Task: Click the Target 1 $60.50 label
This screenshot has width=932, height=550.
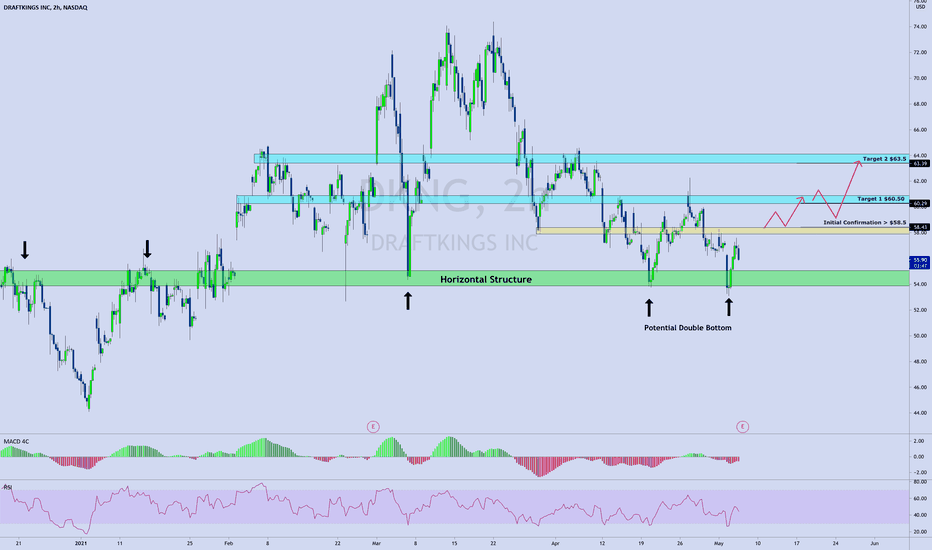Action: pyautogui.click(x=881, y=199)
